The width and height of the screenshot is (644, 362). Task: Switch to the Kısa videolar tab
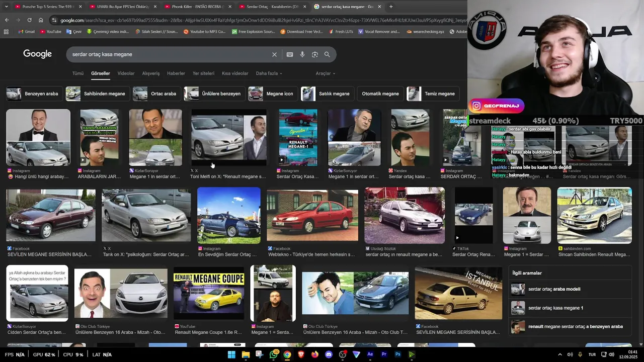(x=235, y=73)
